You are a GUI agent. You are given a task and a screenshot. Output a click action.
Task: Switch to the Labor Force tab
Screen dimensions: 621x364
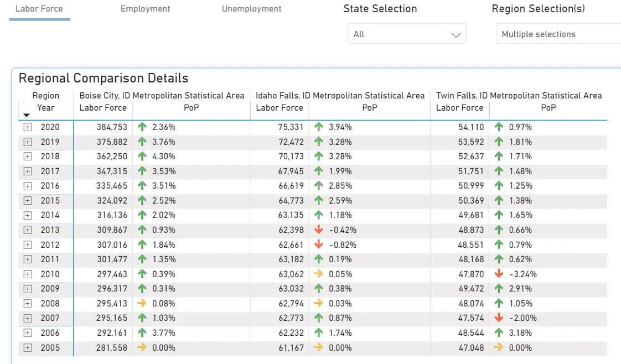pyautogui.click(x=39, y=9)
